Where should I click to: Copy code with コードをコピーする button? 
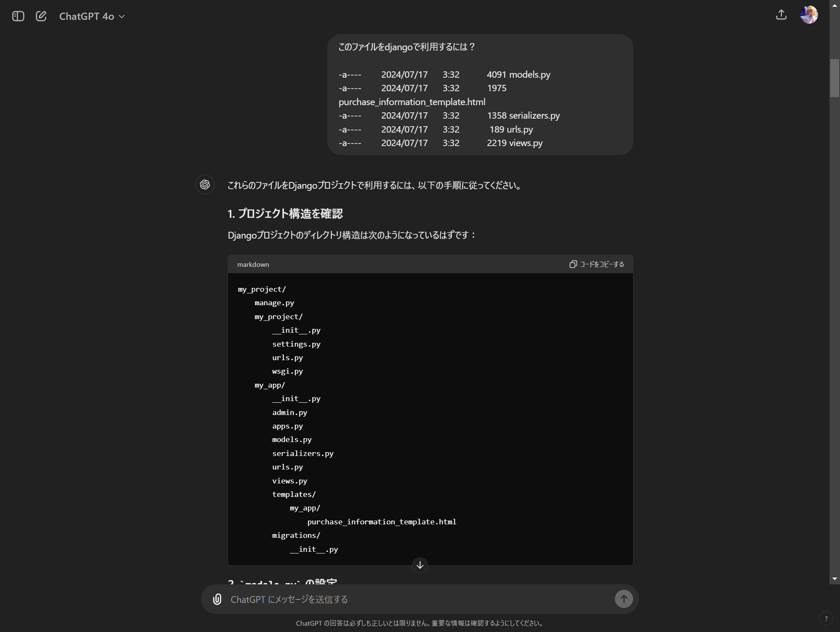[601, 264]
